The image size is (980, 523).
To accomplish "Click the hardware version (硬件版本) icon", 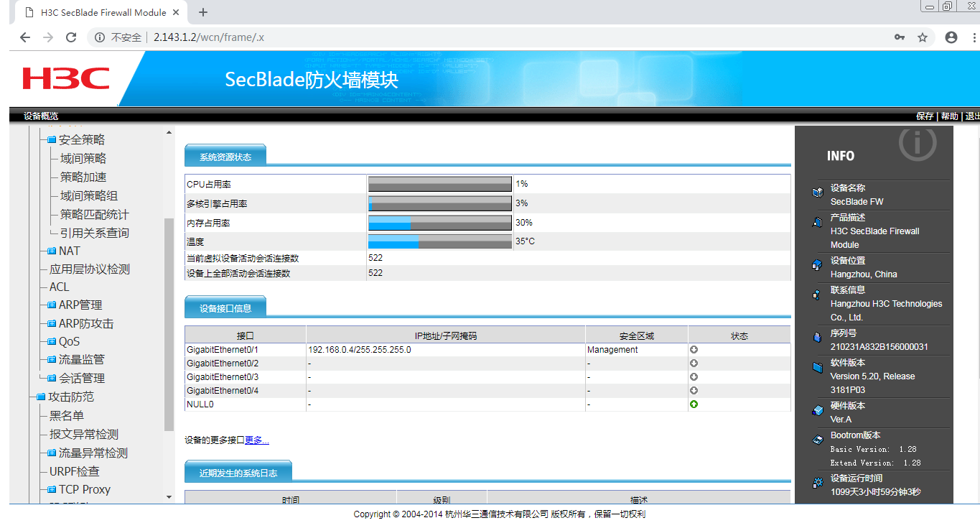I will pyautogui.click(x=817, y=410).
